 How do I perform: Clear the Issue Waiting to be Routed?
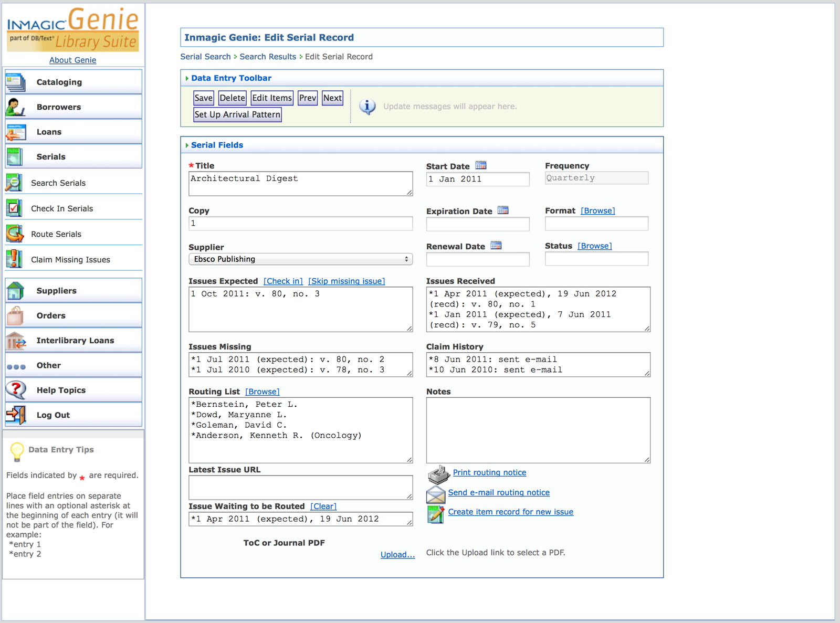(323, 506)
